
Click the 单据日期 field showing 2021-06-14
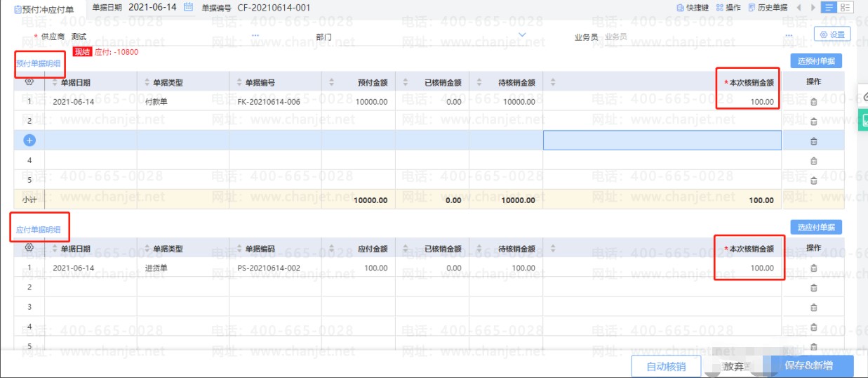pyautogui.click(x=152, y=7)
